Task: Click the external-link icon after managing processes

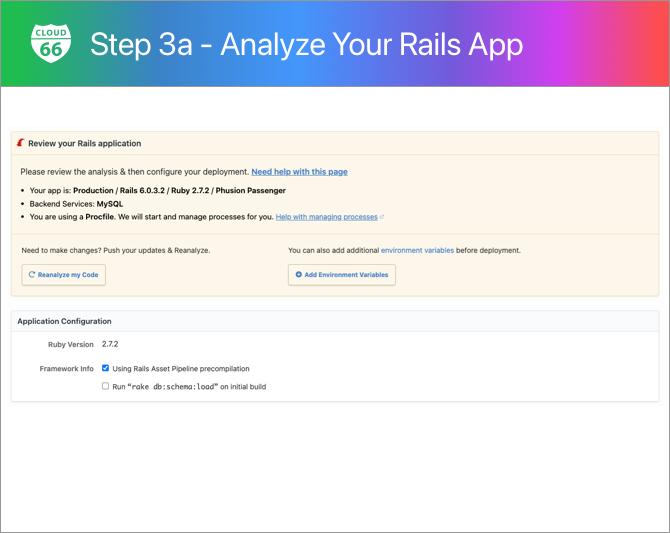Action: point(382,217)
